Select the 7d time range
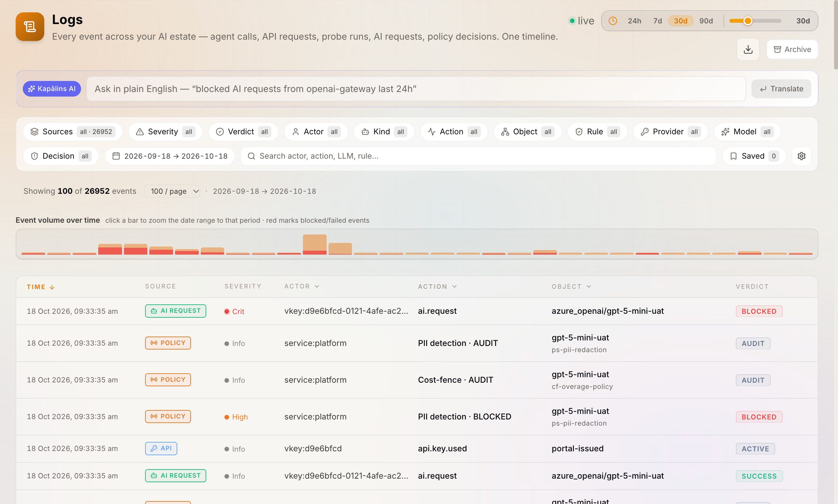This screenshot has height=504, width=838. click(657, 21)
